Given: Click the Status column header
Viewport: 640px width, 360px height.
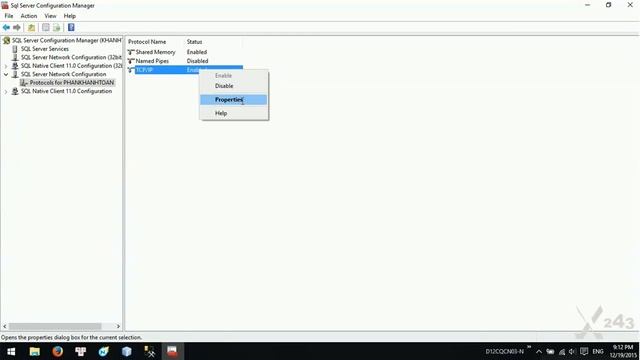Looking at the screenshot, I should click(194, 42).
